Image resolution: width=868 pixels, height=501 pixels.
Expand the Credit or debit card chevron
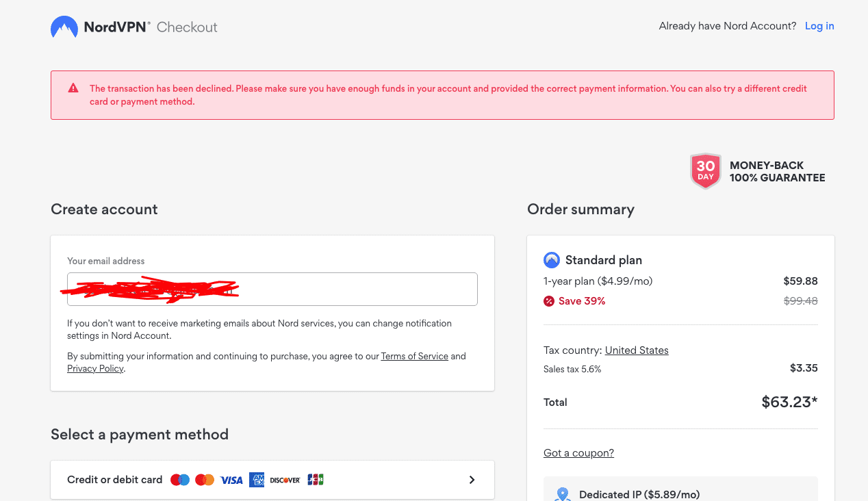pyautogui.click(x=472, y=480)
